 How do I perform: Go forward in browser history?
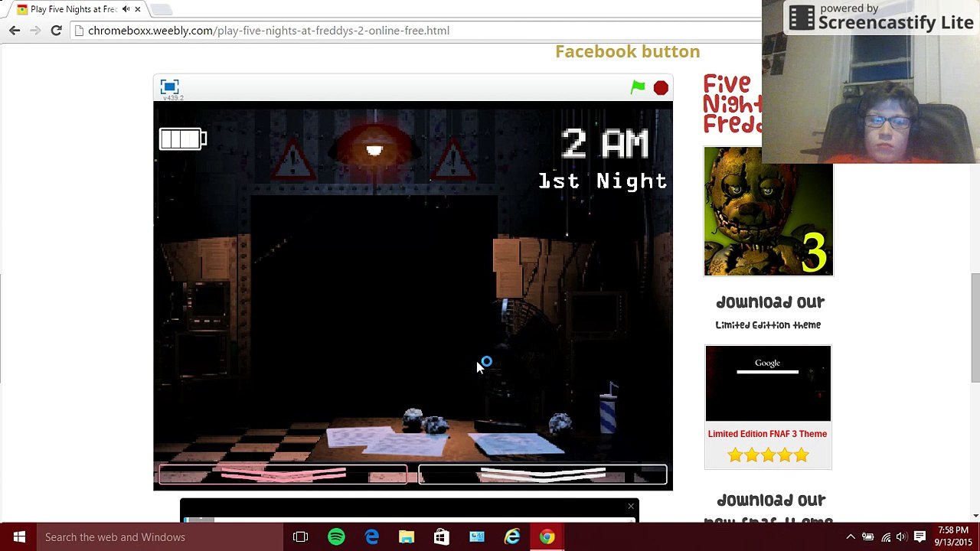click(x=34, y=31)
